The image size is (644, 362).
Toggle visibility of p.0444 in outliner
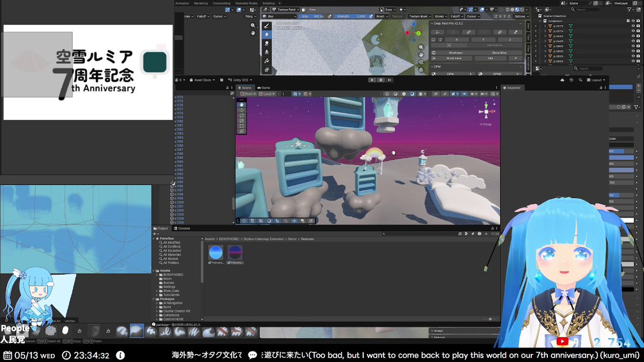tap(633, 36)
